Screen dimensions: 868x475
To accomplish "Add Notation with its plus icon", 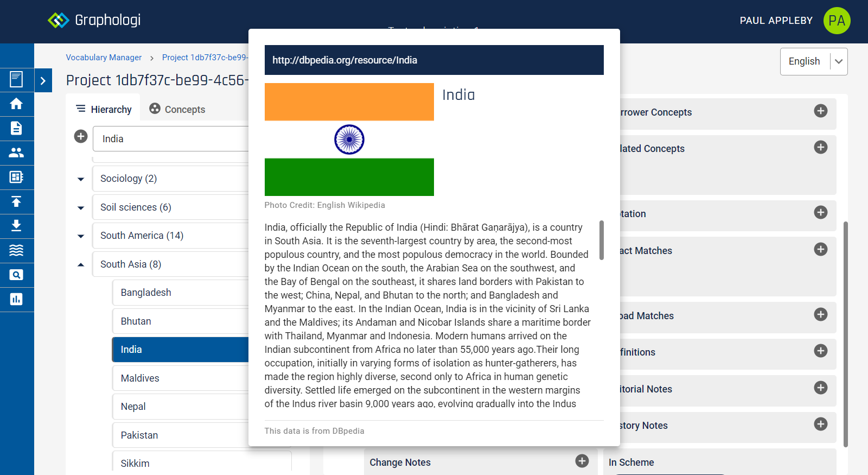I will 821,212.
